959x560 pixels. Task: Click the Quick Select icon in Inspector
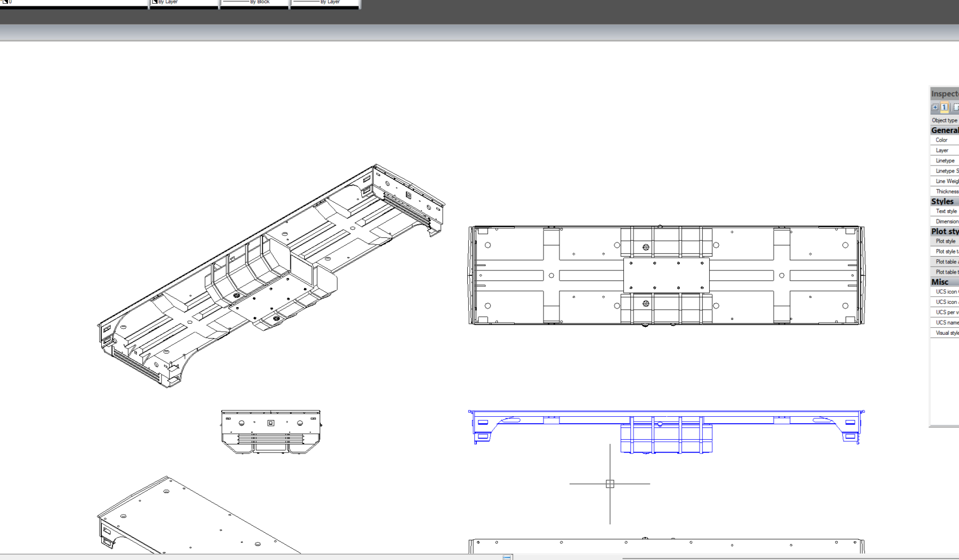(x=935, y=108)
